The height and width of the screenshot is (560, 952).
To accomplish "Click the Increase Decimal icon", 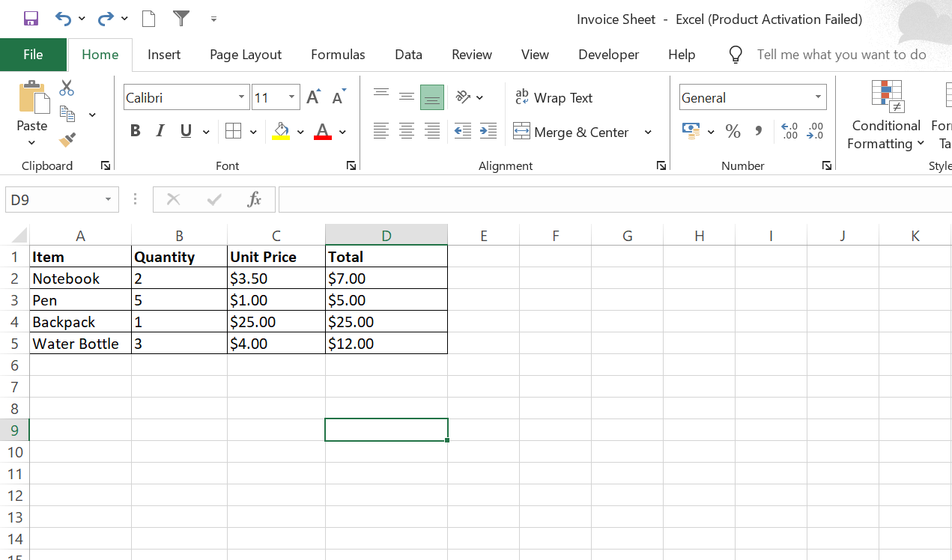I will click(x=789, y=132).
